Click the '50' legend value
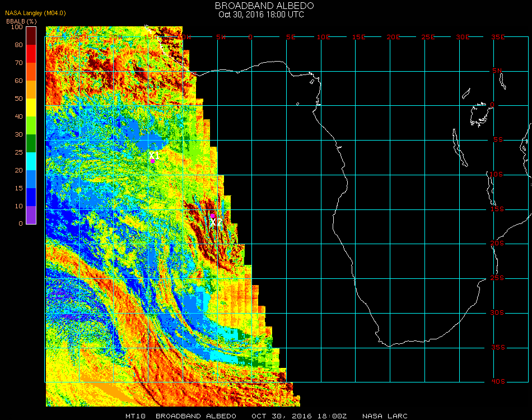Image resolution: width=532 pixels, height=420 pixels. click(x=18, y=99)
